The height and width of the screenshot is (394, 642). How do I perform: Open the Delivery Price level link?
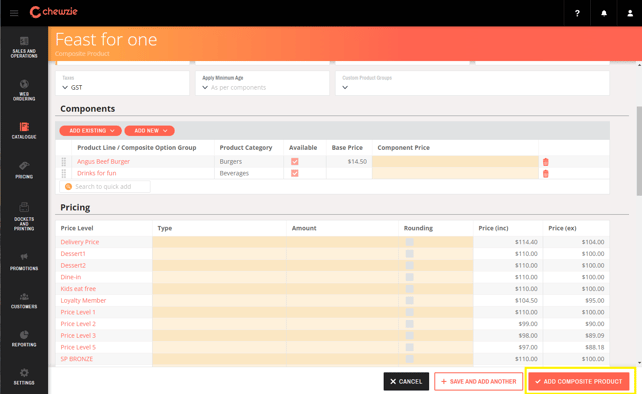pyautogui.click(x=80, y=242)
